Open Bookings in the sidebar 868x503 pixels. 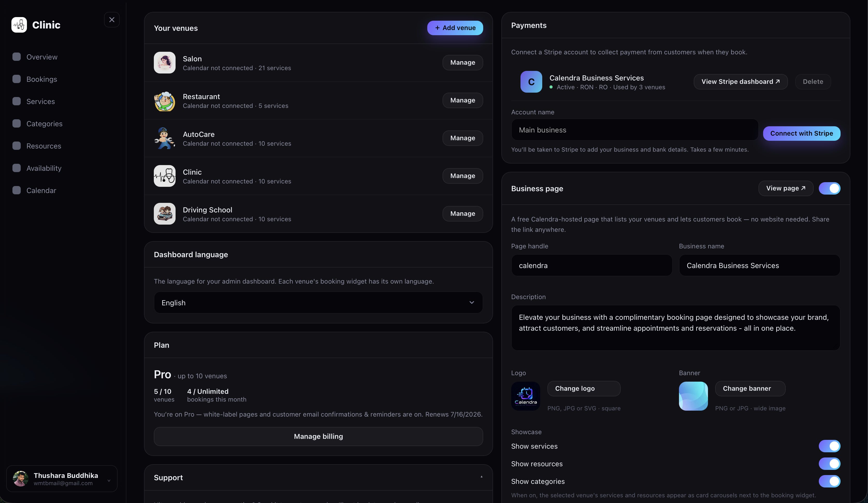42,79
